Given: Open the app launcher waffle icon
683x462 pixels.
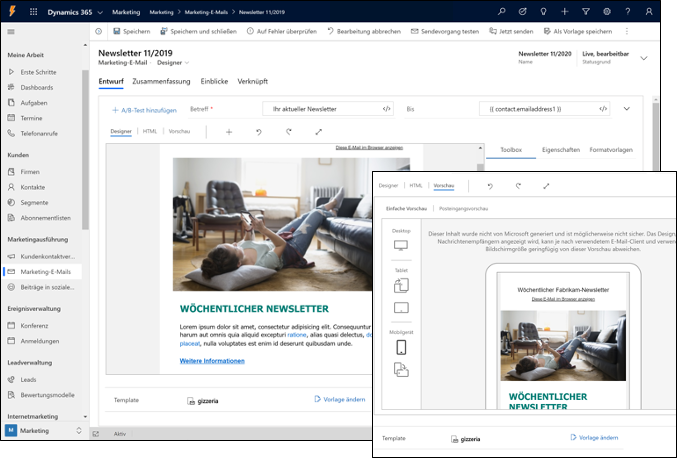Looking at the screenshot, I should [x=34, y=12].
